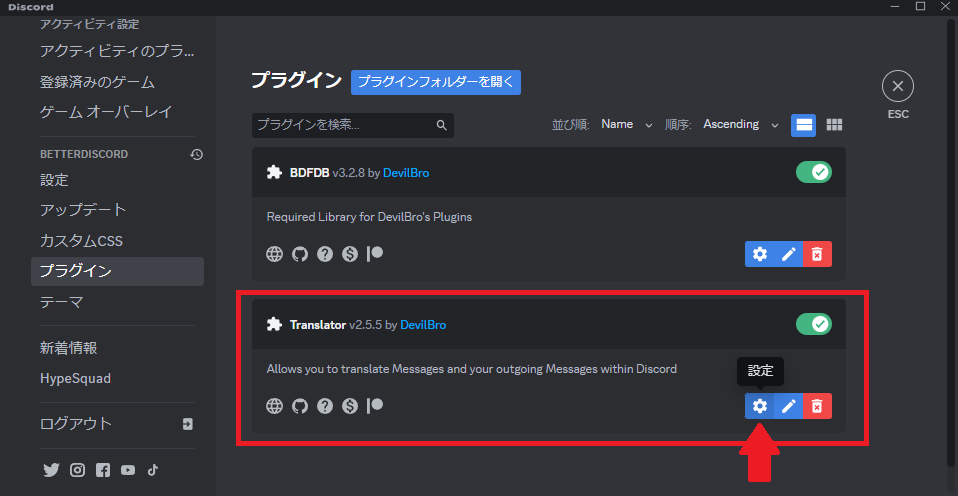Open Translator website globe icon

point(275,406)
